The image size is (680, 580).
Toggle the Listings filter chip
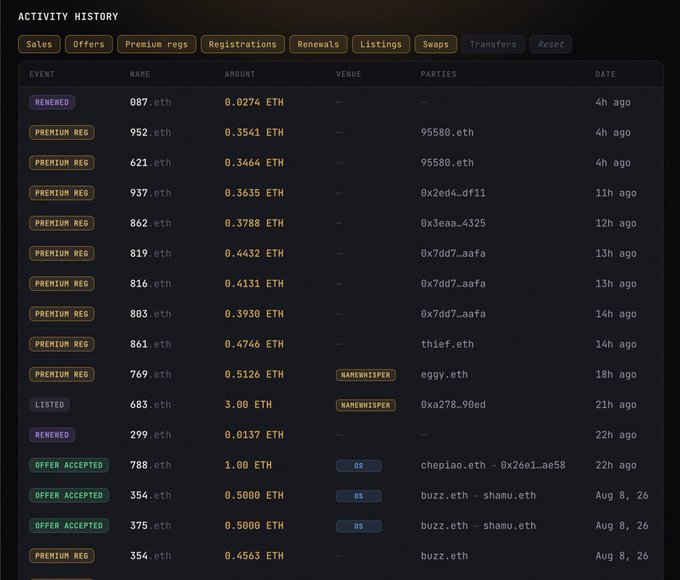pyautogui.click(x=381, y=44)
